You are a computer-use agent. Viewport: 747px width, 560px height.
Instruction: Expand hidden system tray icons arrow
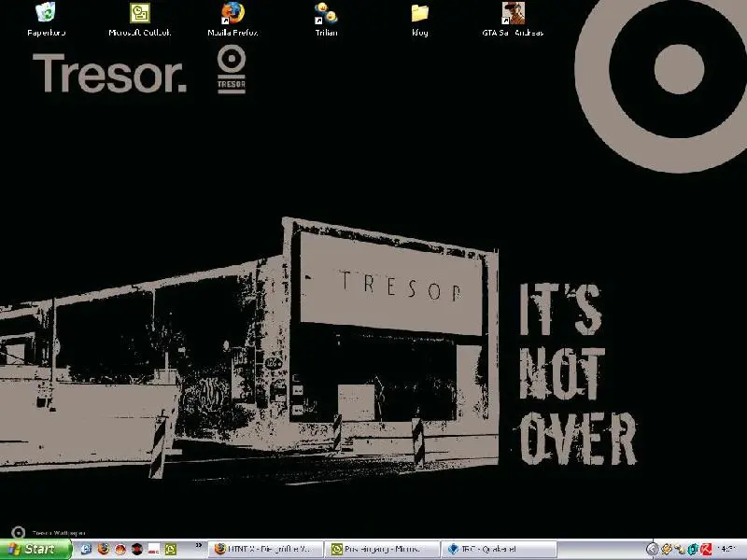pyautogui.click(x=652, y=550)
